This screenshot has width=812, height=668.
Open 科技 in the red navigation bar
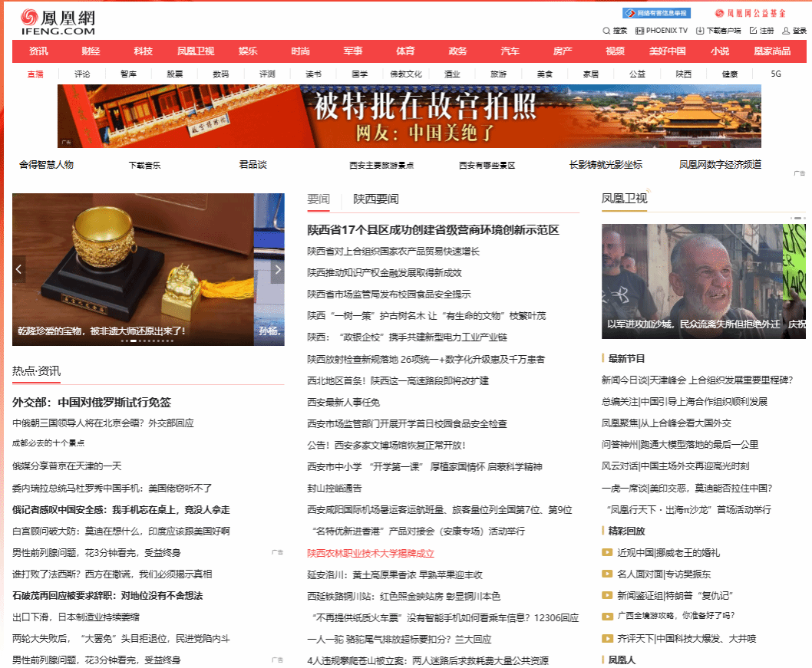click(x=144, y=51)
